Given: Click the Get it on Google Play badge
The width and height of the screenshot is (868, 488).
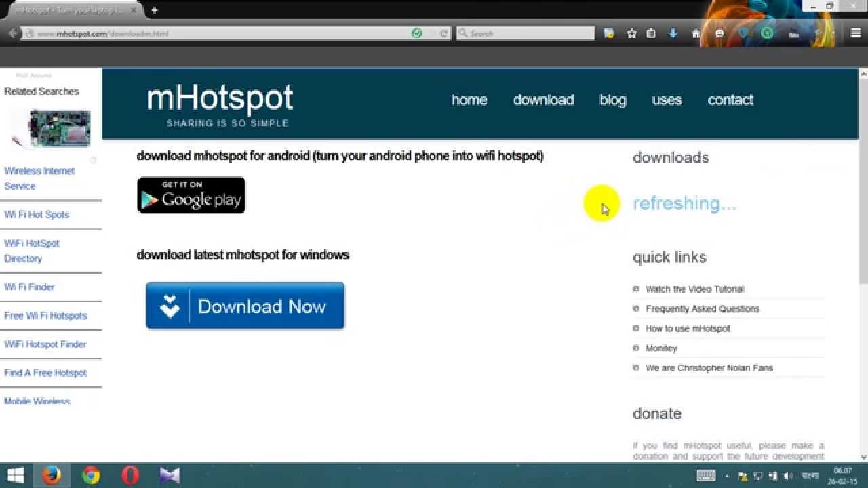Looking at the screenshot, I should click(191, 195).
